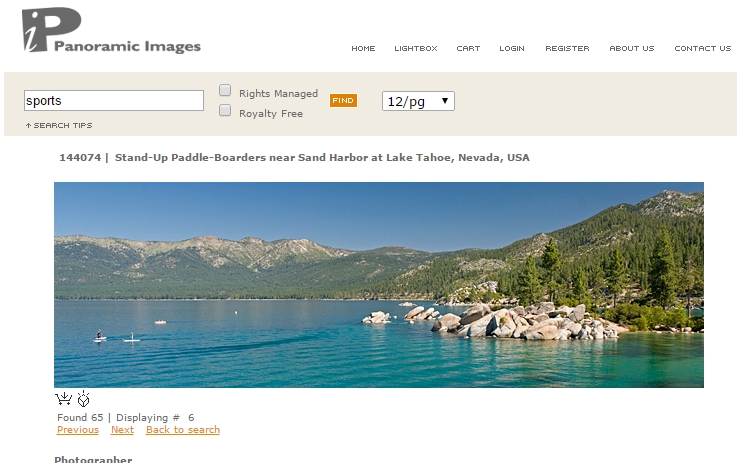Click the add-to-cart icon below the photo
737x463 pixels.
(63, 399)
